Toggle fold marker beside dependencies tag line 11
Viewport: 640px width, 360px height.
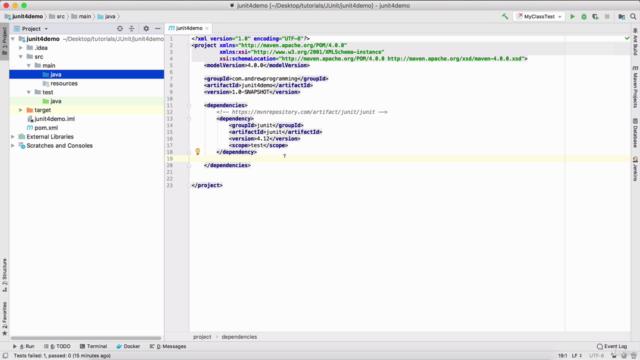click(189, 106)
